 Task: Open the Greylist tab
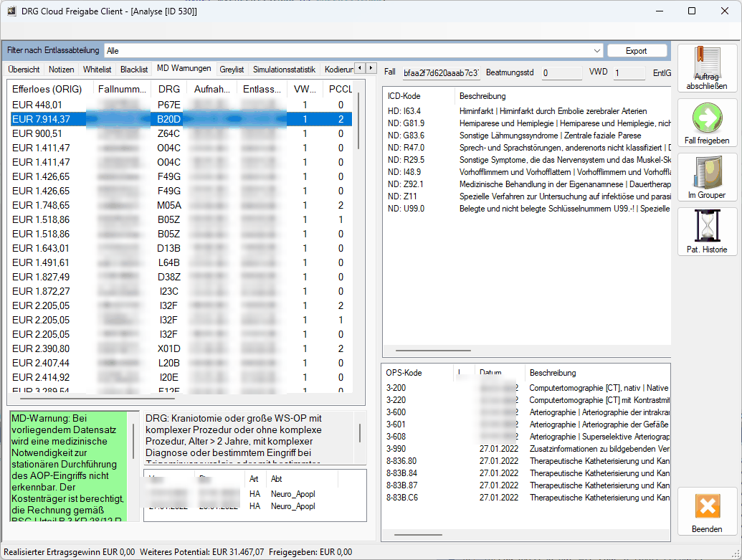pos(232,70)
